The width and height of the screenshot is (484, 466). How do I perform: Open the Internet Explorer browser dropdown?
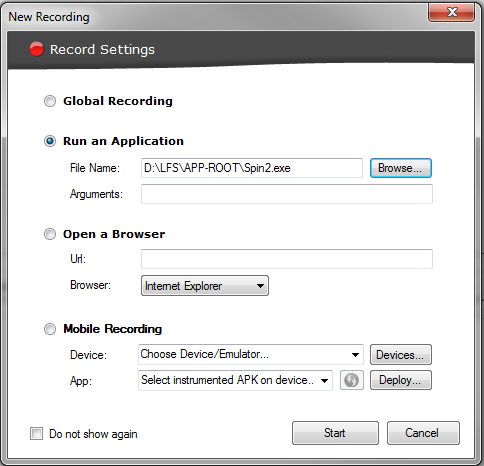point(205,286)
